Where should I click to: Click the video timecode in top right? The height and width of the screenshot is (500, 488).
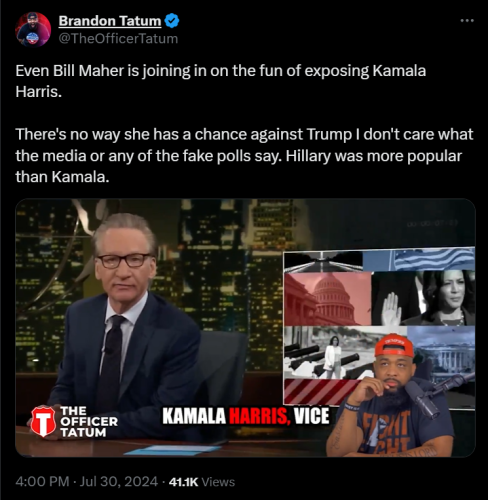coord(432,224)
